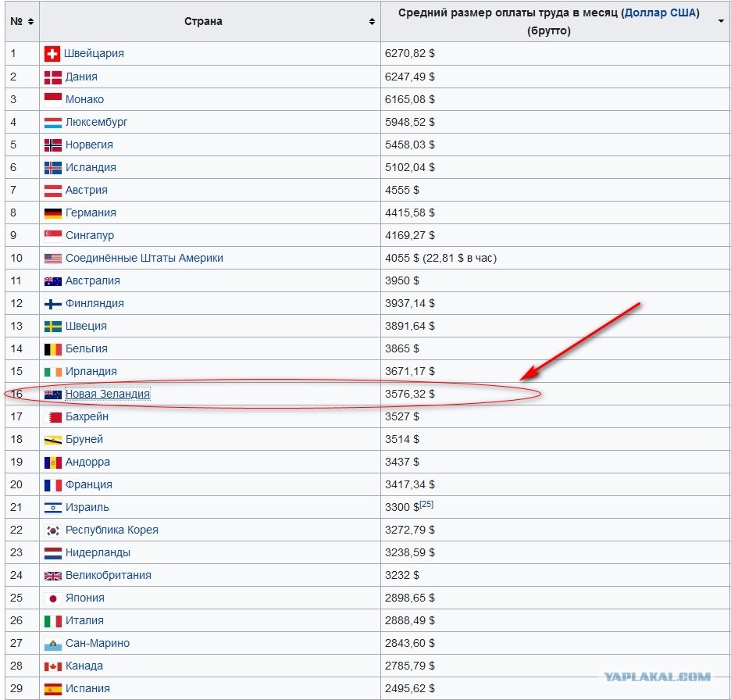This screenshot has height=700, width=731.
Task: Select the salary value 3417,34 $
Action: click(x=410, y=484)
